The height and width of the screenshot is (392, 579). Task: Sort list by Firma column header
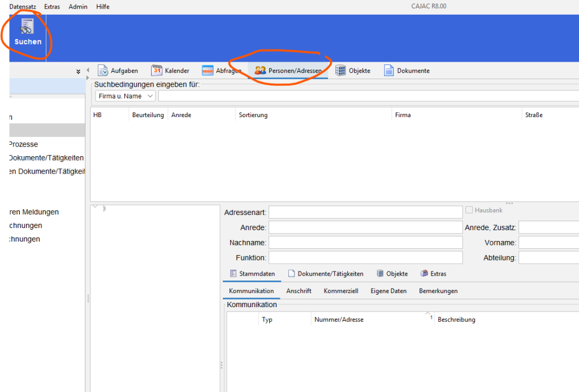(403, 115)
